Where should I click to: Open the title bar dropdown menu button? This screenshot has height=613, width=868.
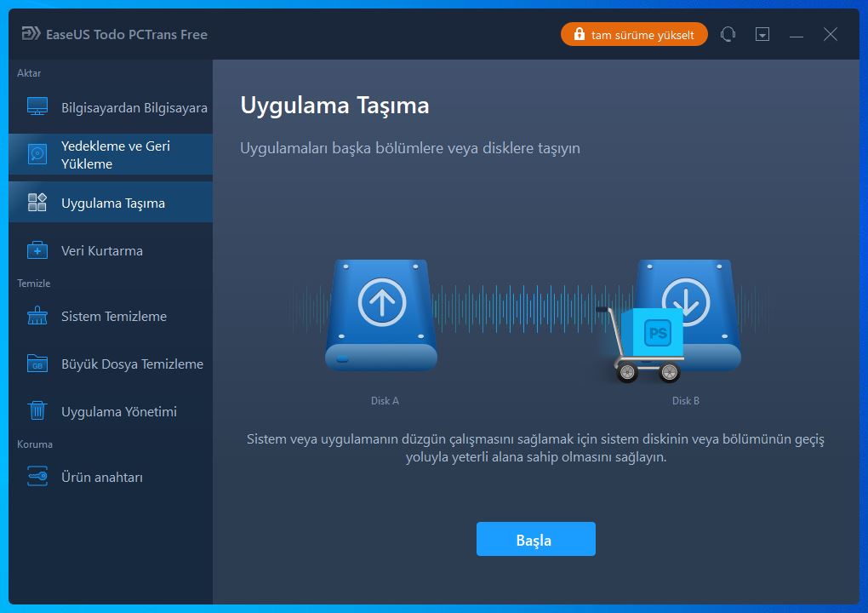[x=762, y=34]
